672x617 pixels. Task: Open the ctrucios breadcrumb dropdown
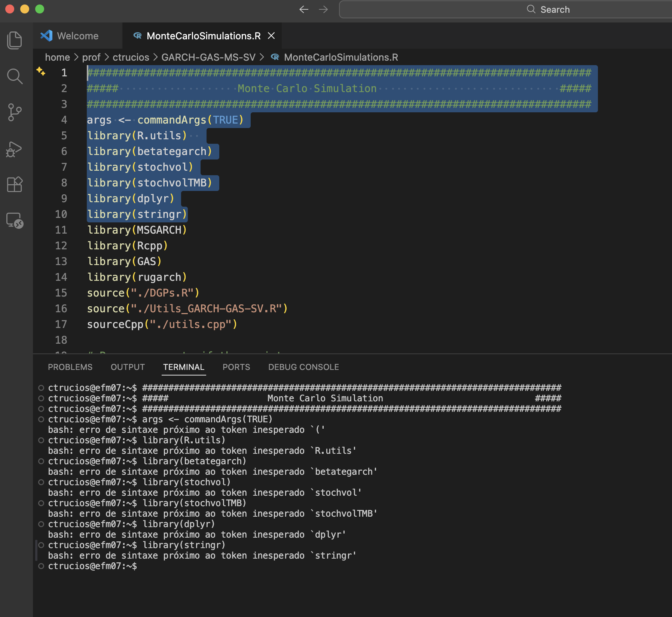tap(131, 57)
